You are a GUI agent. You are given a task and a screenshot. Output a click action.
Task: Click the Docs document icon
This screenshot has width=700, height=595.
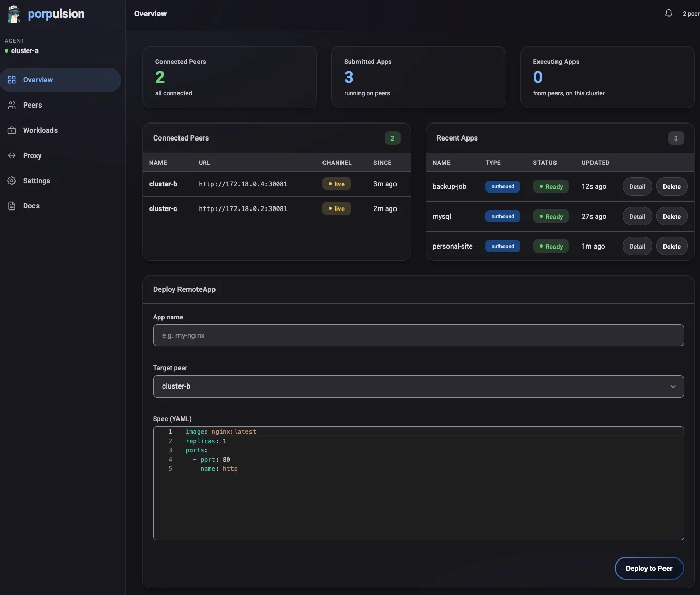click(12, 206)
